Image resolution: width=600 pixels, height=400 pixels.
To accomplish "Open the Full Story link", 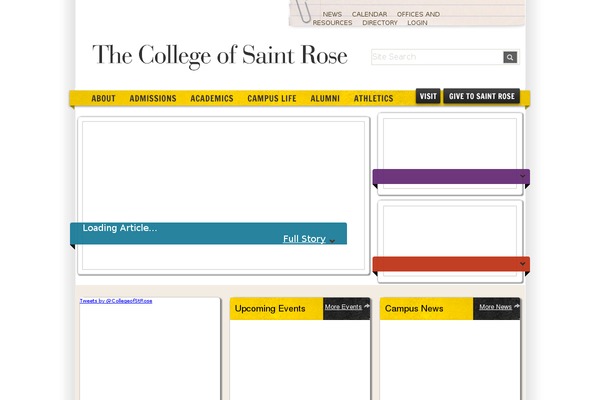I will tap(304, 239).
